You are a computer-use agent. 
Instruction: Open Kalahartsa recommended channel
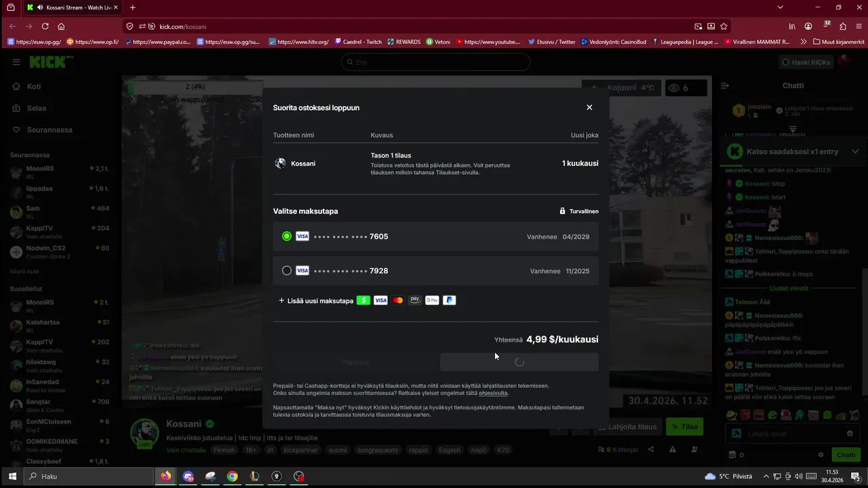pyautogui.click(x=61, y=326)
